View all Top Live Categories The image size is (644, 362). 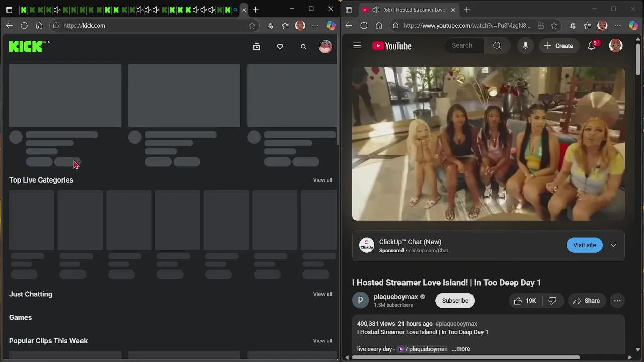(323, 180)
